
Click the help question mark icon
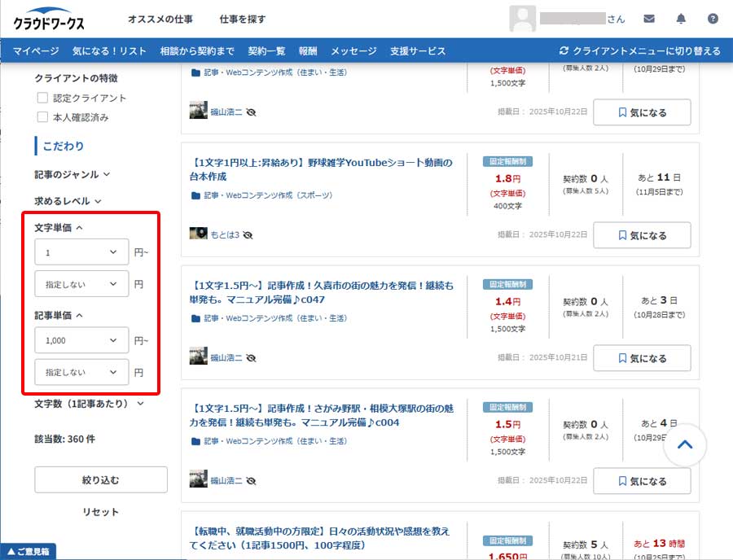[713, 19]
